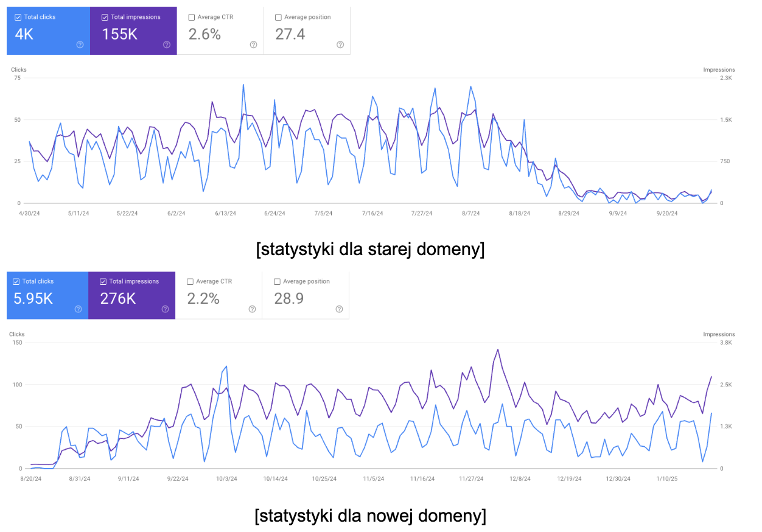Screen dimensions: 762x532
Task: Click the 10/3/24 date label on the axis
Action: 226,478
